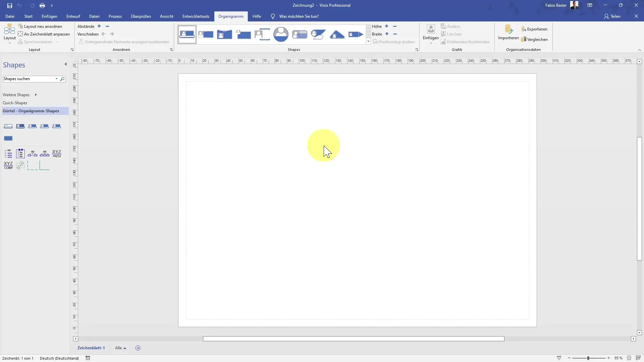This screenshot has width=644, height=362.
Task: Open the Layout gallery button
Action: tap(9, 34)
